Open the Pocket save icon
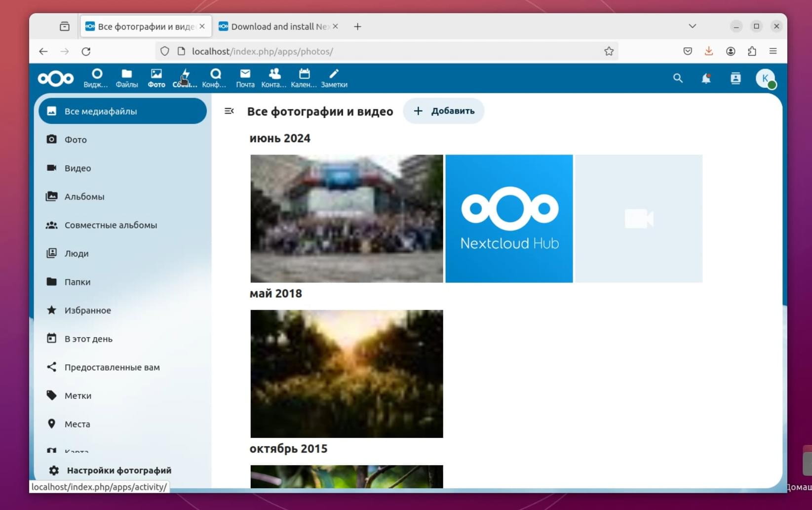 pyautogui.click(x=688, y=51)
